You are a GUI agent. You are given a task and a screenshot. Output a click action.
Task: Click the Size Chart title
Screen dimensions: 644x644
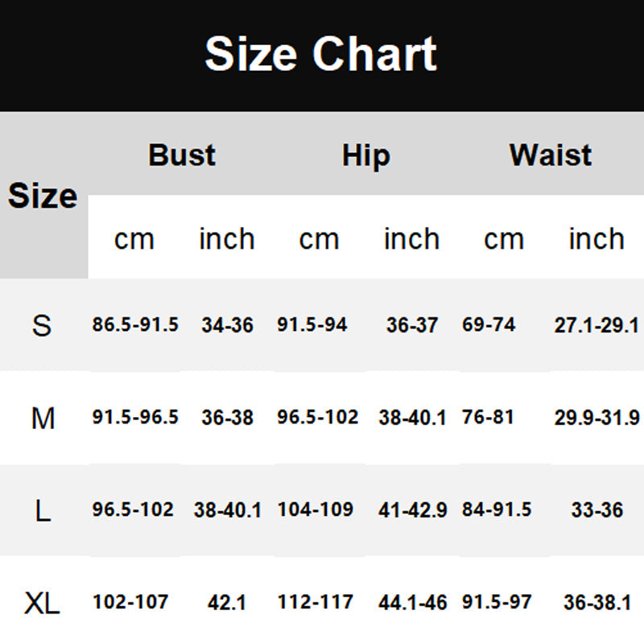coord(320,55)
